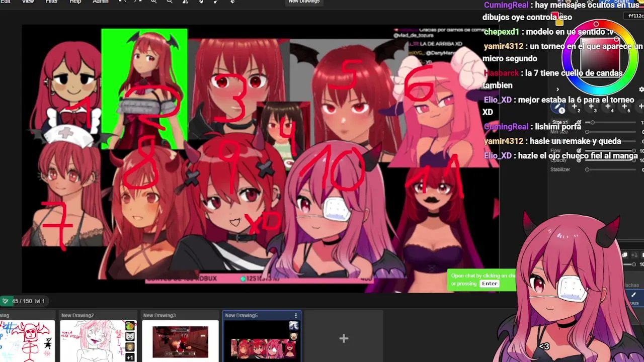644x362 pixels.
Task: Add a tool in brush slot 4
Action: click(608, 107)
